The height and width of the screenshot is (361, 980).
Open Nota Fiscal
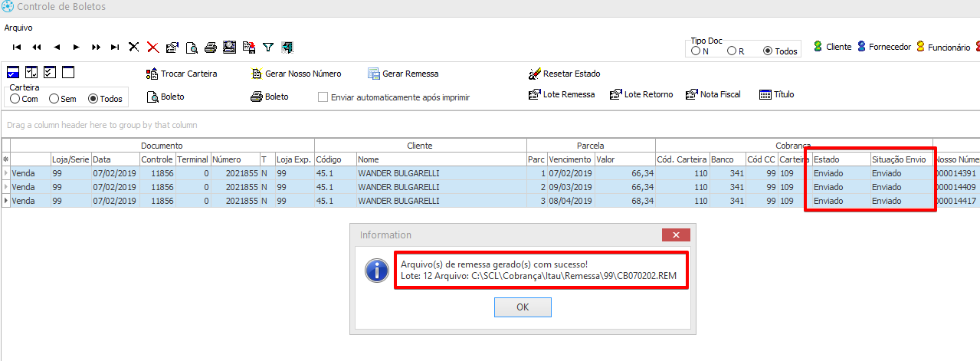coord(713,95)
